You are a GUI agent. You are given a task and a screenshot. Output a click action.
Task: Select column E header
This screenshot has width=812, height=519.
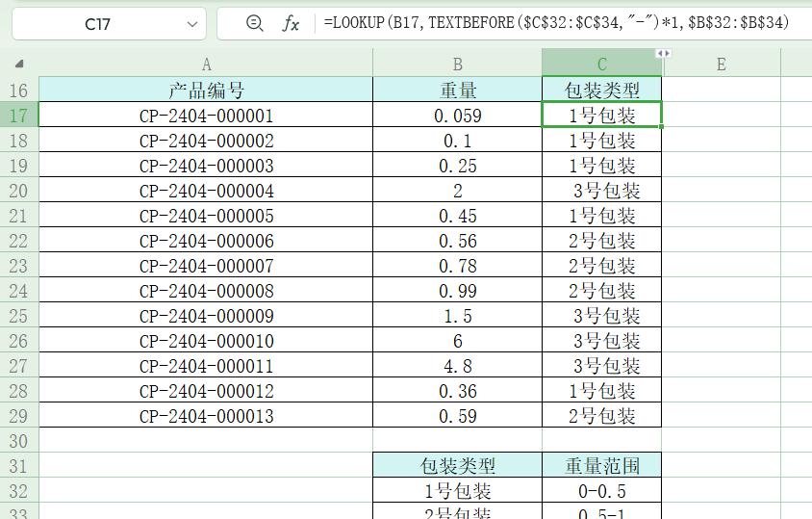[722, 64]
